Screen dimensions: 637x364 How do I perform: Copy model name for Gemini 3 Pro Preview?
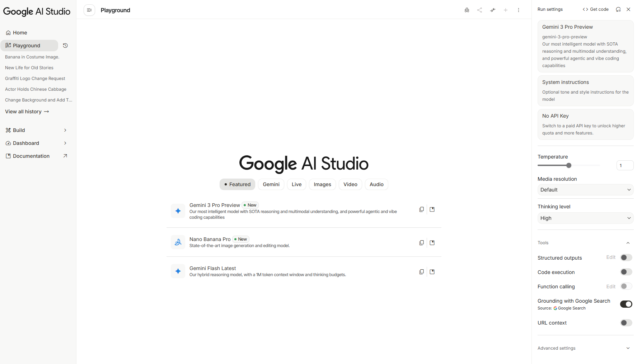pos(422,209)
